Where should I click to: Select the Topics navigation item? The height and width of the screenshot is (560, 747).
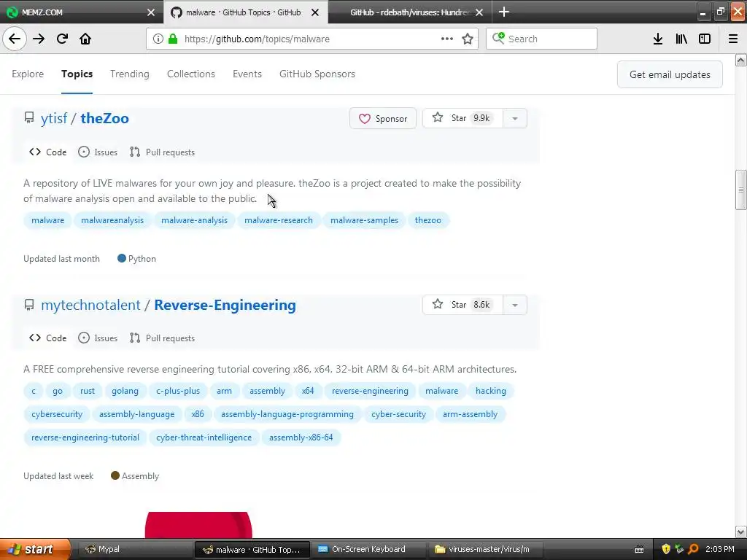point(77,74)
